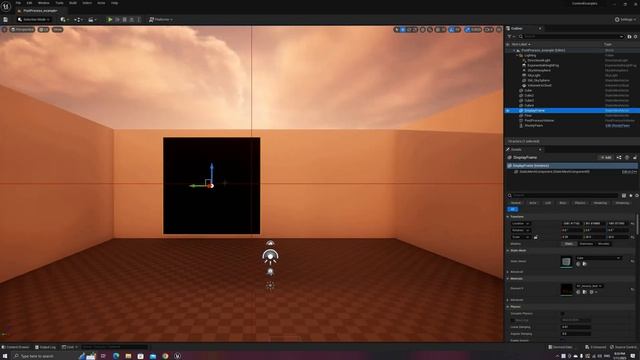640x360 pixels.
Task: Open the Static Mesh Cube asset dropdown
Action: (598, 258)
